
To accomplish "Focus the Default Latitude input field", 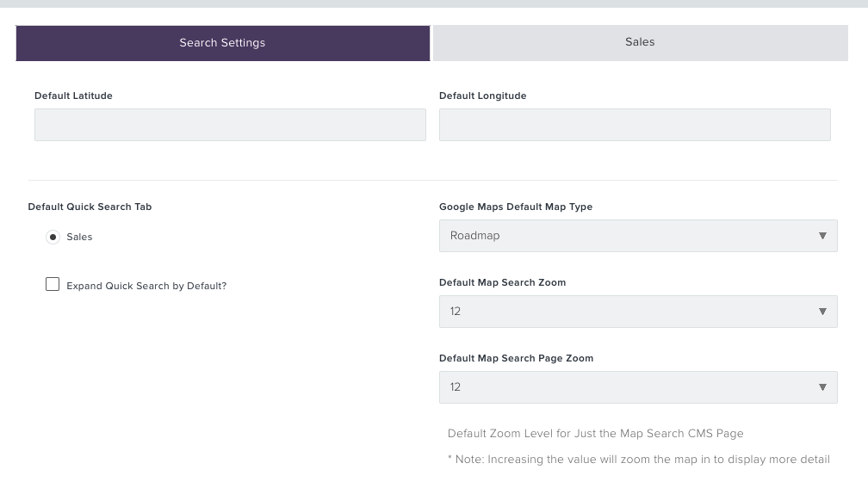I will point(230,125).
